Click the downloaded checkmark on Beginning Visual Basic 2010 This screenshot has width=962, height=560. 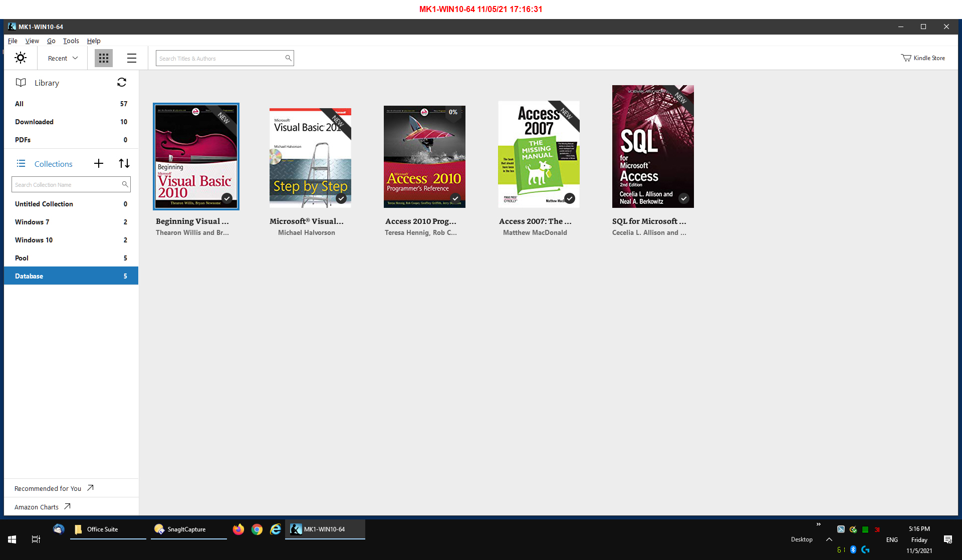pos(227,198)
